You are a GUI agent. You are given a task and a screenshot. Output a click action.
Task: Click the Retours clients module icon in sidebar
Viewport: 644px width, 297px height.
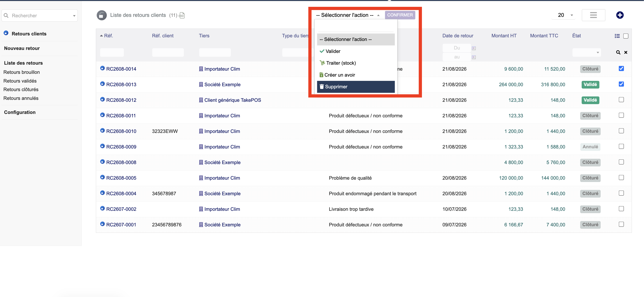[6, 33]
